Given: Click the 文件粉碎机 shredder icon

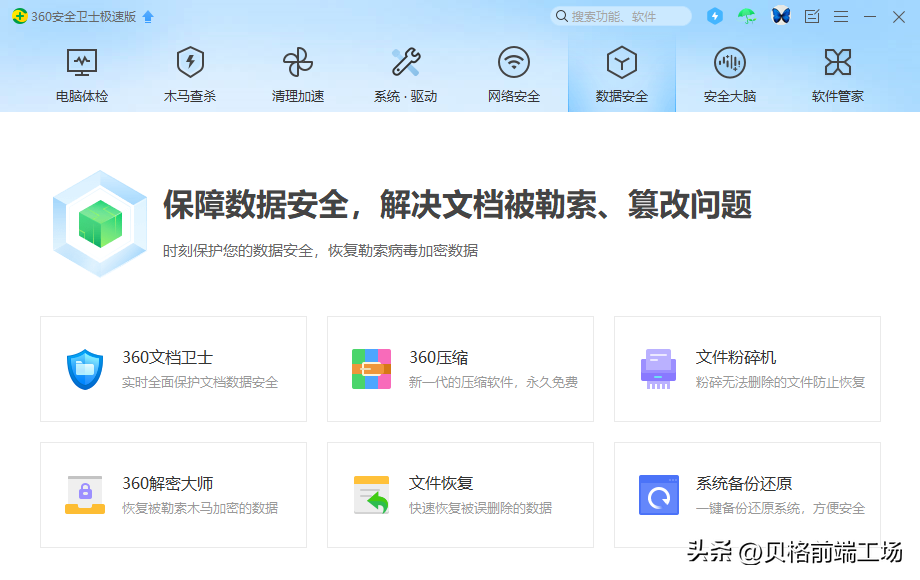Looking at the screenshot, I should (x=658, y=369).
